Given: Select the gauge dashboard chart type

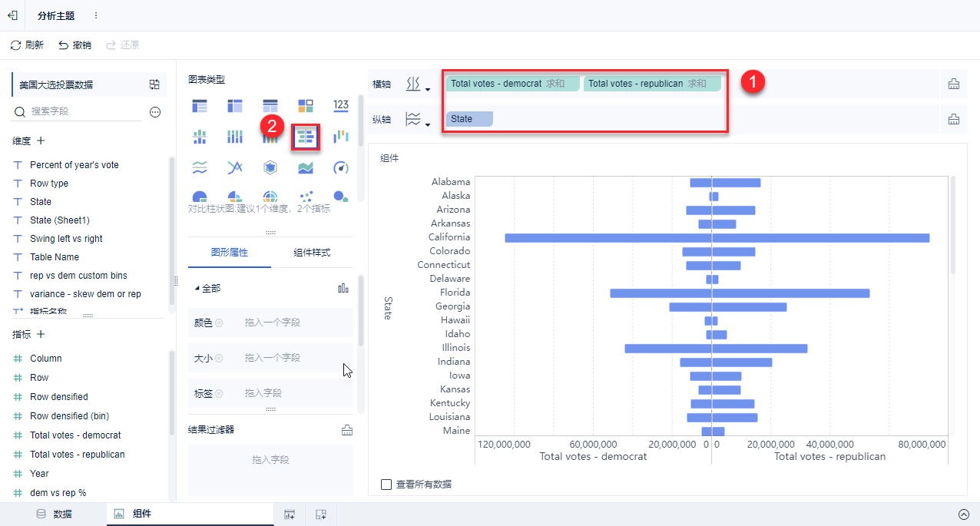Looking at the screenshot, I should point(341,167).
